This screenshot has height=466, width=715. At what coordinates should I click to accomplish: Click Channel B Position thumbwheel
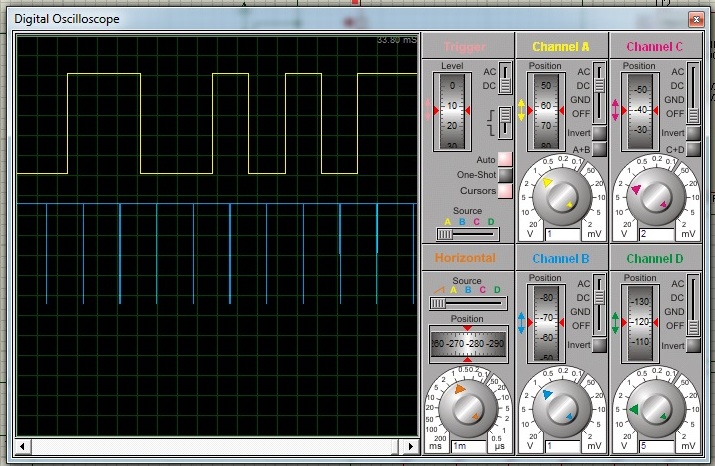(546, 323)
